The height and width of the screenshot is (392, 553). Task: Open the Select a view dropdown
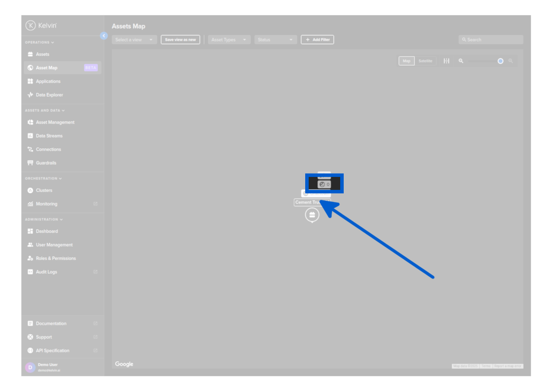click(x=134, y=40)
